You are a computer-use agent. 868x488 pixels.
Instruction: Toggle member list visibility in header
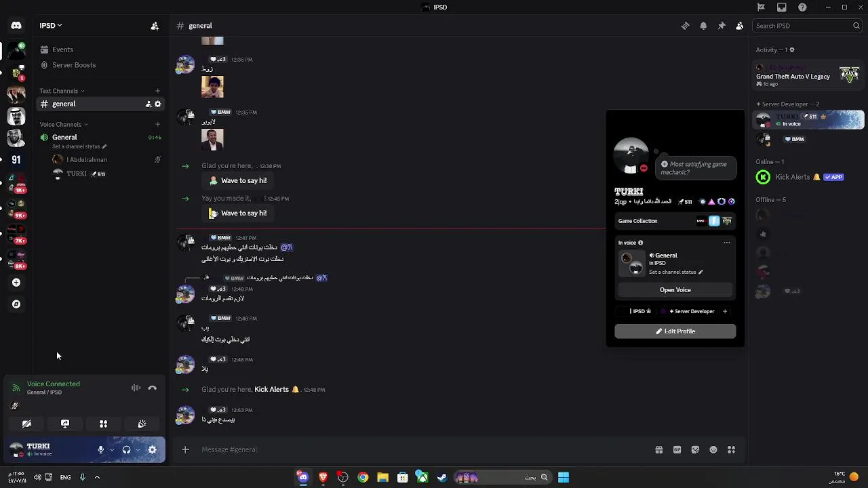coord(739,26)
